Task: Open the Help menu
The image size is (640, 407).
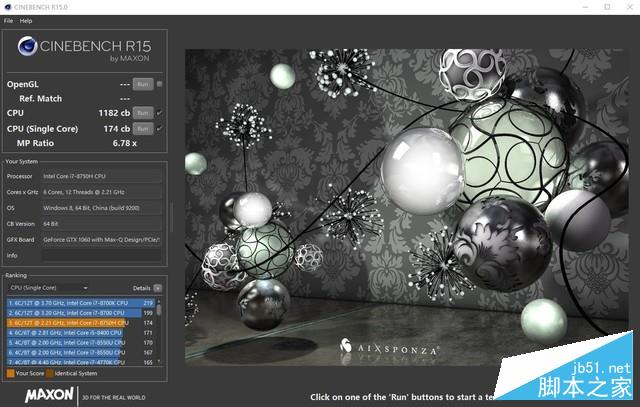Action: (26, 21)
